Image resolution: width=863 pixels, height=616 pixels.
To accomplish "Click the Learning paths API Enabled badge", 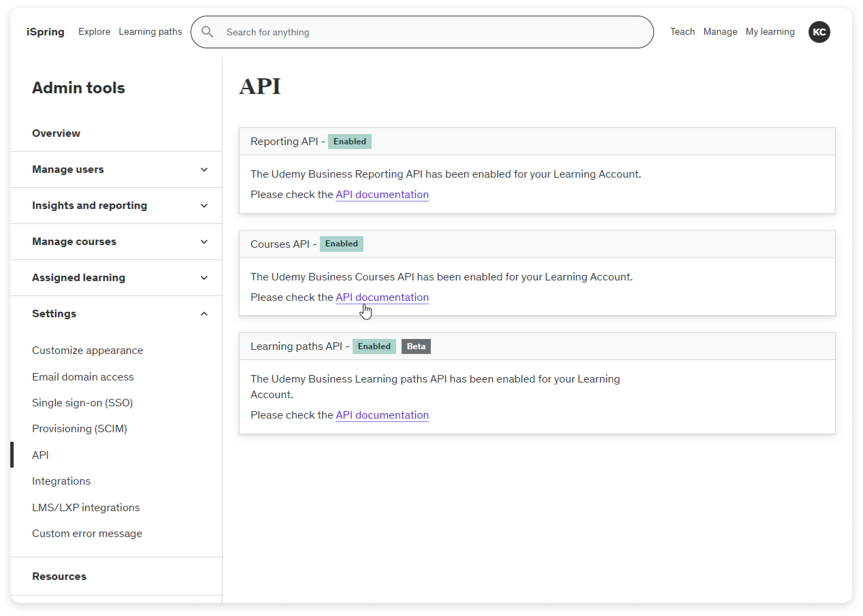I will [374, 346].
